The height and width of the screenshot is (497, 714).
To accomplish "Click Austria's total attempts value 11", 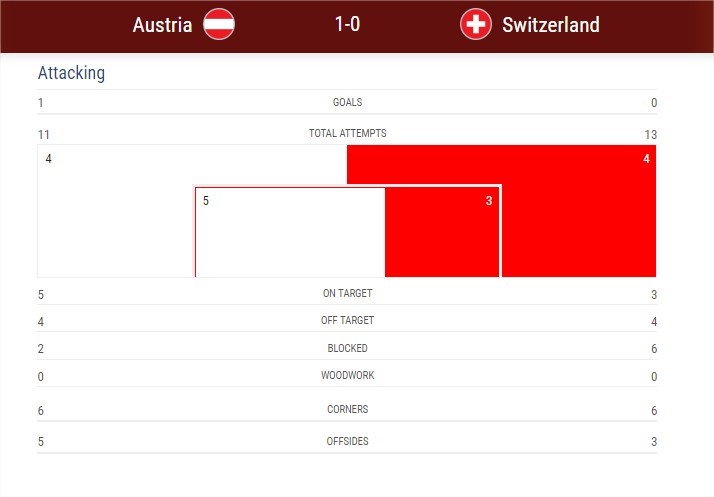I will (x=44, y=135).
